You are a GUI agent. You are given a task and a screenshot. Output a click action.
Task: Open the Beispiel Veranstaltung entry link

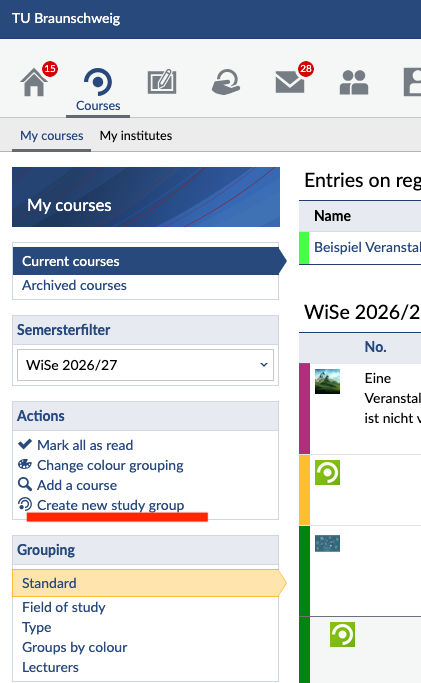[367, 247]
